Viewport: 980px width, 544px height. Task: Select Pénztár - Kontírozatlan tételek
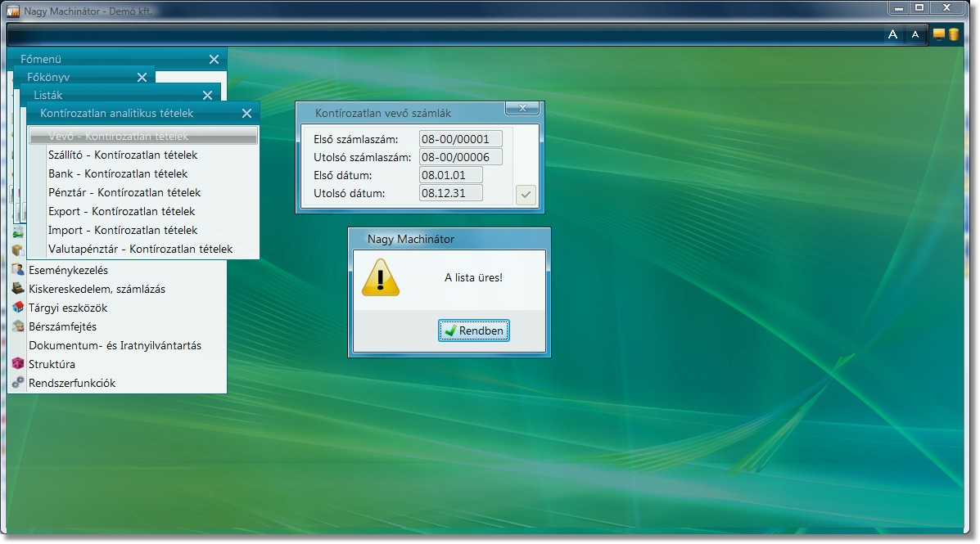[143, 192]
